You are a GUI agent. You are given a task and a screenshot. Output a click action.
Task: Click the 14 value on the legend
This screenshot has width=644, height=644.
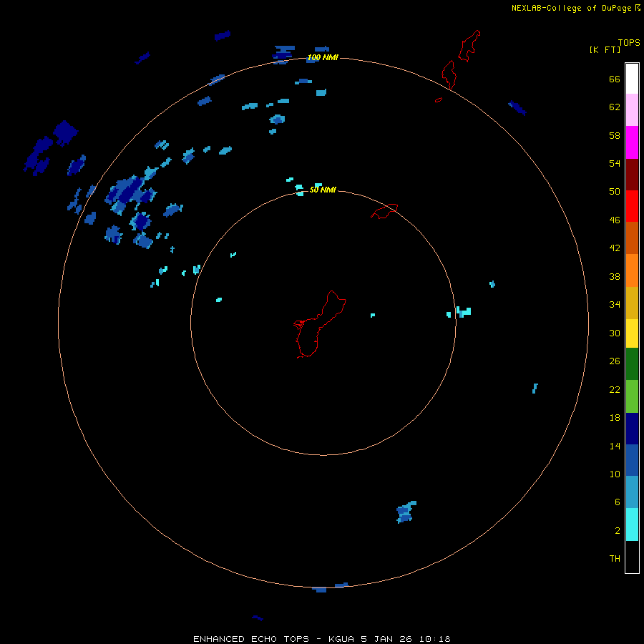(x=614, y=446)
